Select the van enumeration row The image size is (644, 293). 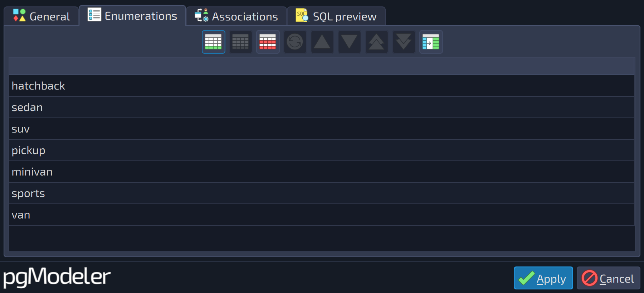point(322,215)
